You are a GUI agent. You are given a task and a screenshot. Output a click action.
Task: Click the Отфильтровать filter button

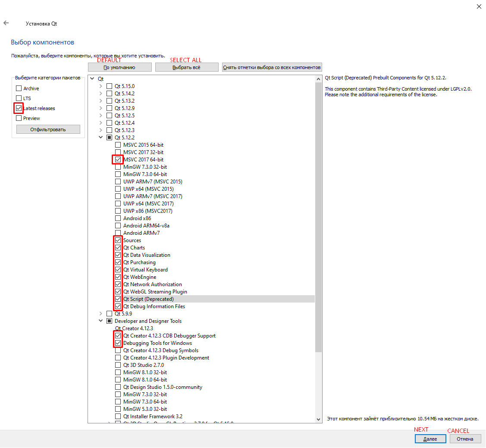[x=48, y=129]
